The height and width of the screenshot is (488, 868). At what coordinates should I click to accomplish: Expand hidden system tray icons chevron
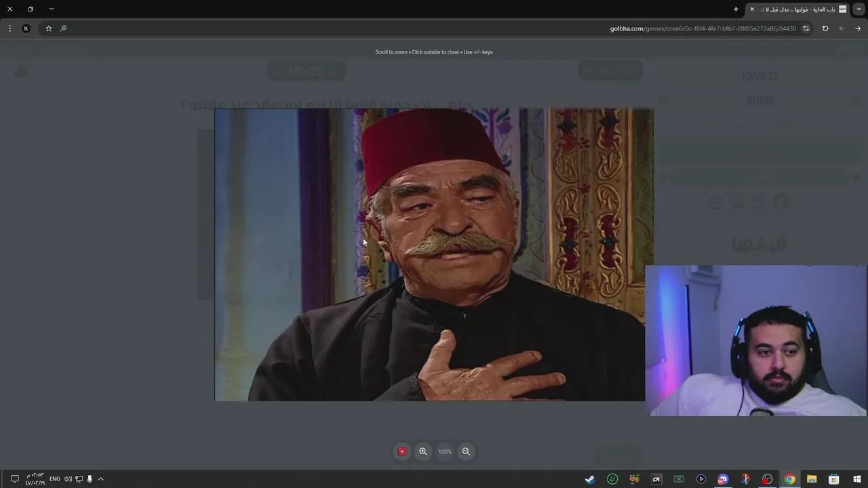point(100,479)
